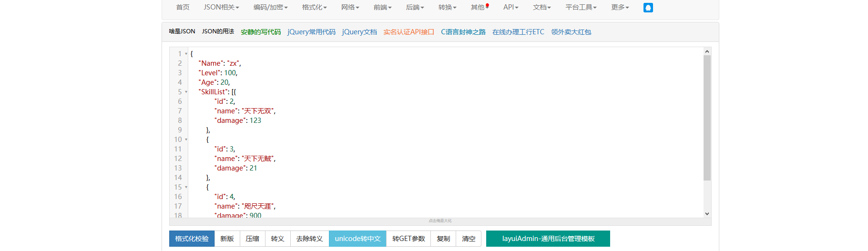Click line number 9 in the gutter
Screen dimensions: 868x251
(x=180, y=130)
